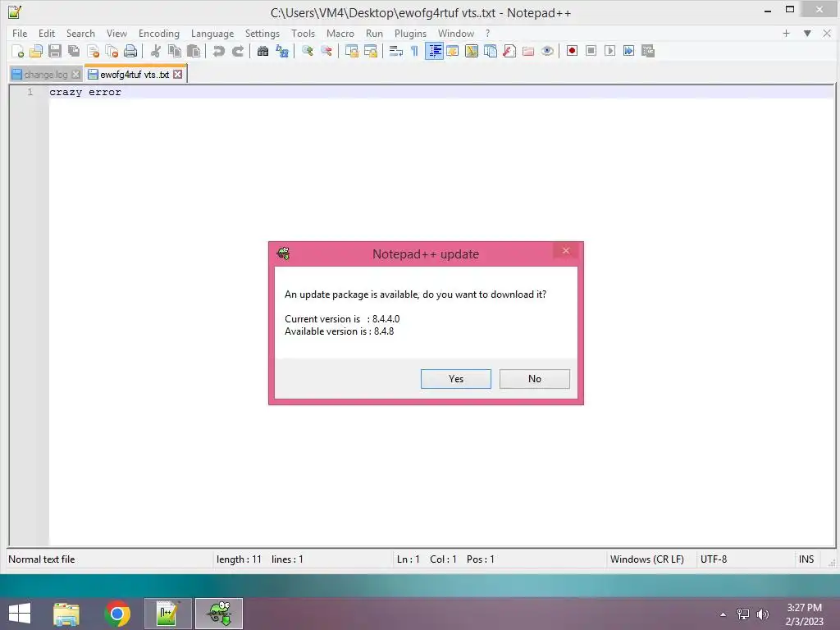Open the Plugins menu
Viewport: 840px width, 630px height.
pyautogui.click(x=410, y=33)
